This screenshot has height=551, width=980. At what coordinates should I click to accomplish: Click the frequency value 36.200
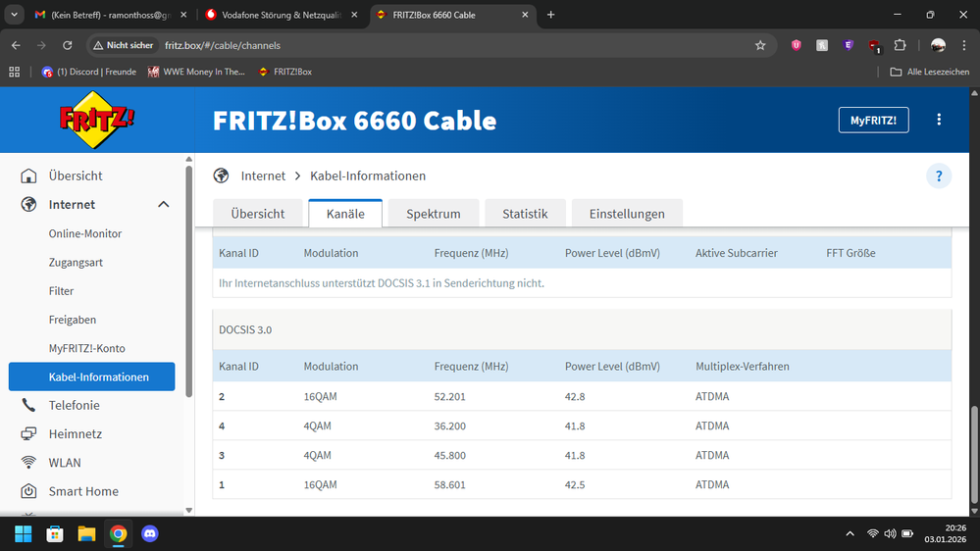tap(450, 426)
